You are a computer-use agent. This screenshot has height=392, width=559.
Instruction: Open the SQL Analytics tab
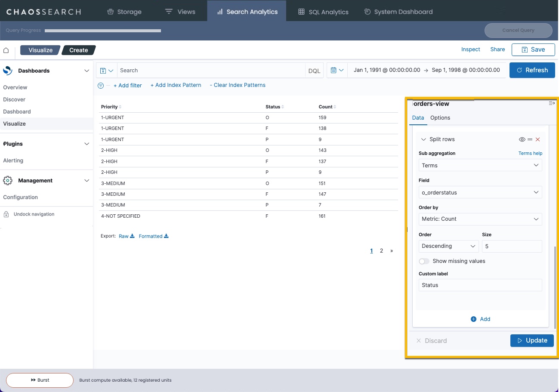(323, 12)
